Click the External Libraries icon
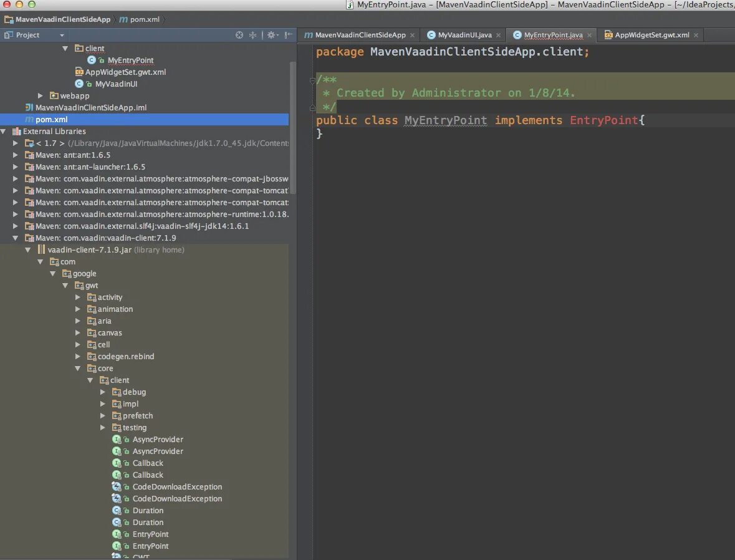The image size is (735, 560). (x=17, y=132)
